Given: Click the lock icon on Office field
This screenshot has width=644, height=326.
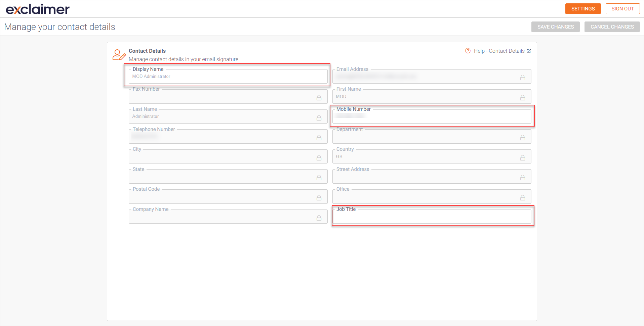Looking at the screenshot, I should click(x=523, y=198).
